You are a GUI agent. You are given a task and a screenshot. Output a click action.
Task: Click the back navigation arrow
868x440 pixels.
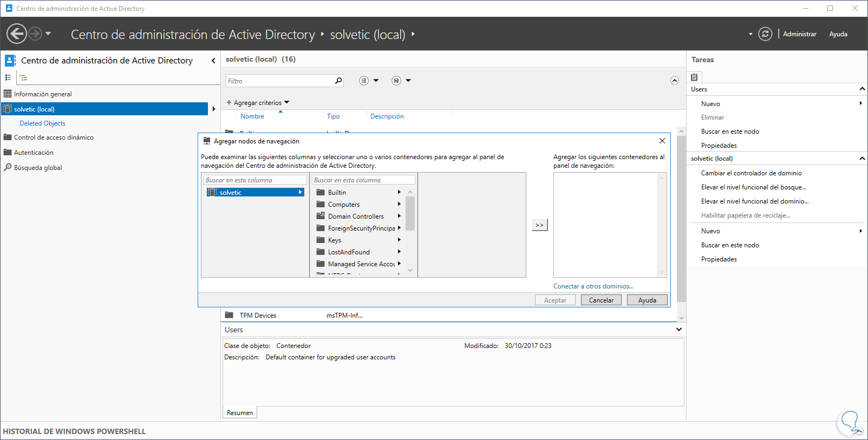click(17, 34)
